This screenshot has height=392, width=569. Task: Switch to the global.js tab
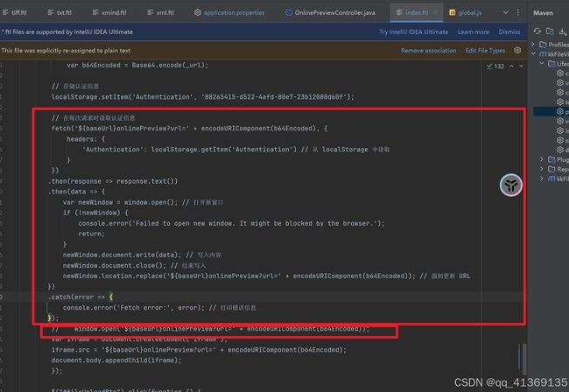[466, 12]
